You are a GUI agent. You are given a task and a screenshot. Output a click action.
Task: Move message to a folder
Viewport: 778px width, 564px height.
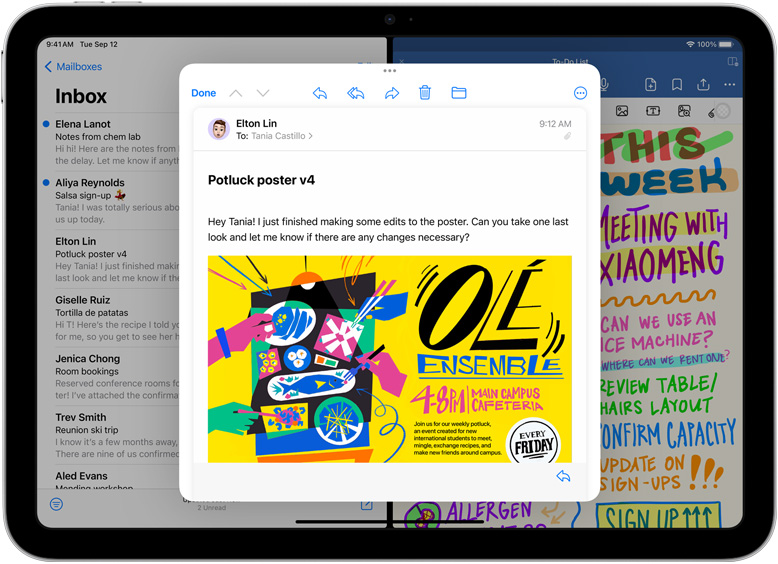click(x=459, y=93)
